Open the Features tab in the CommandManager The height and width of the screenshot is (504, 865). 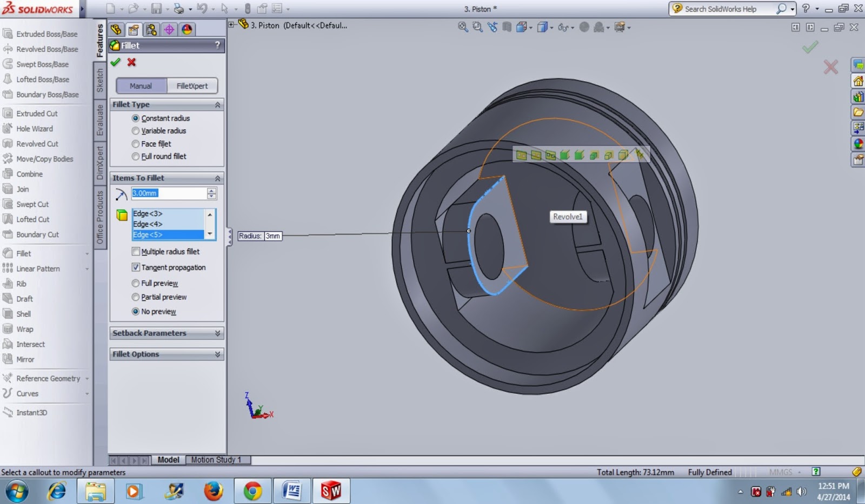point(99,38)
